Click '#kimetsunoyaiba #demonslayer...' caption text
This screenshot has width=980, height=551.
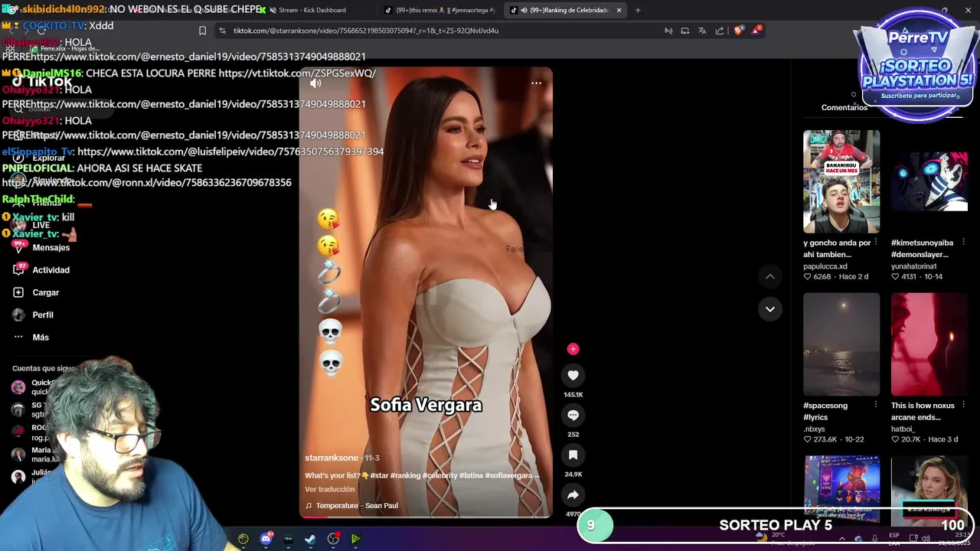[x=922, y=249]
